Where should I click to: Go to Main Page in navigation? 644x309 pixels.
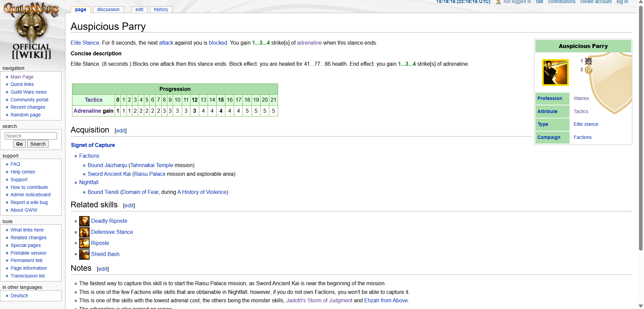point(22,77)
